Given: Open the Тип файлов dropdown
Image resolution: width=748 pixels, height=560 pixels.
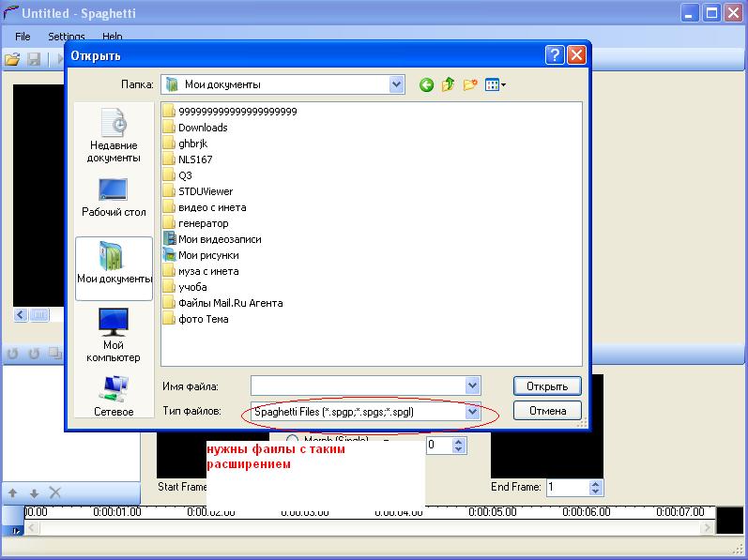Looking at the screenshot, I should (x=472, y=411).
